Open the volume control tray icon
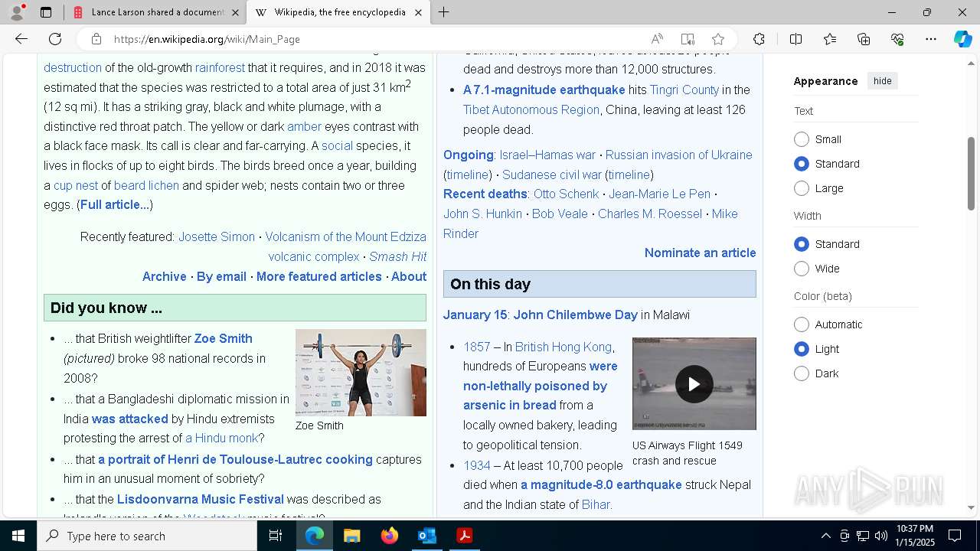The image size is (980, 551). pos(881,536)
